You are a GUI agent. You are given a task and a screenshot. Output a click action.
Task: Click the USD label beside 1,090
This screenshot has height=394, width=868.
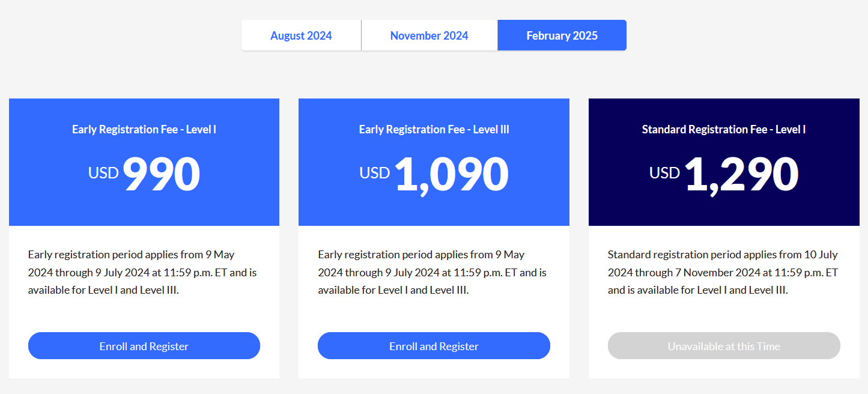tap(375, 174)
